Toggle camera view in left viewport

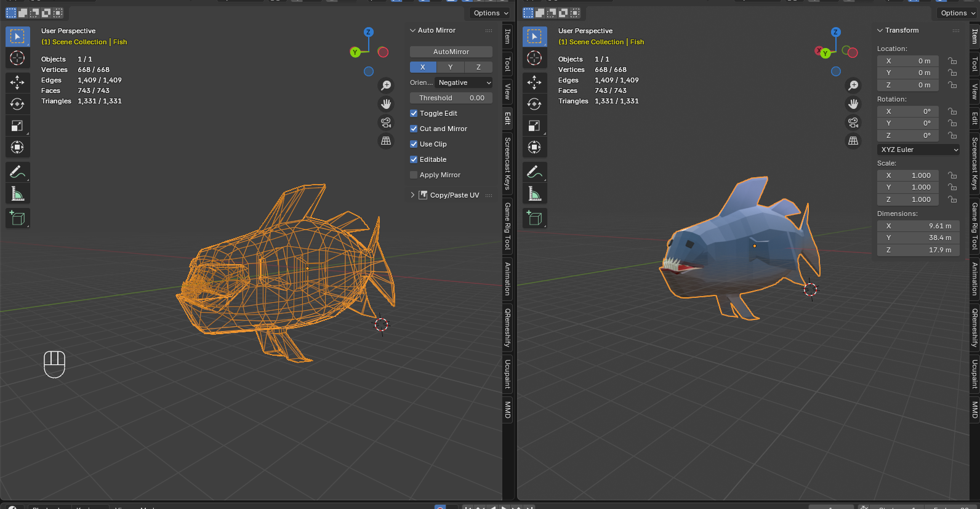[x=386, y=122]
